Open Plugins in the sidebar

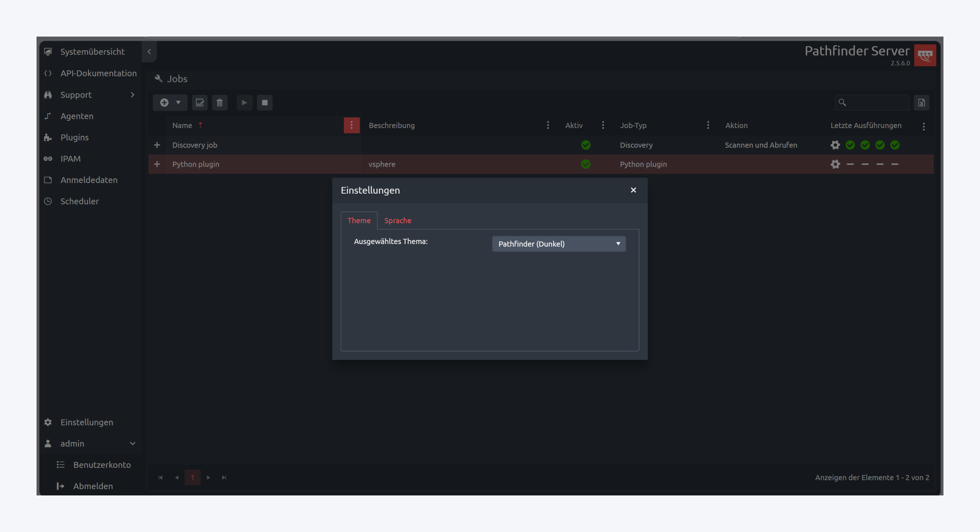pos(75,138)
